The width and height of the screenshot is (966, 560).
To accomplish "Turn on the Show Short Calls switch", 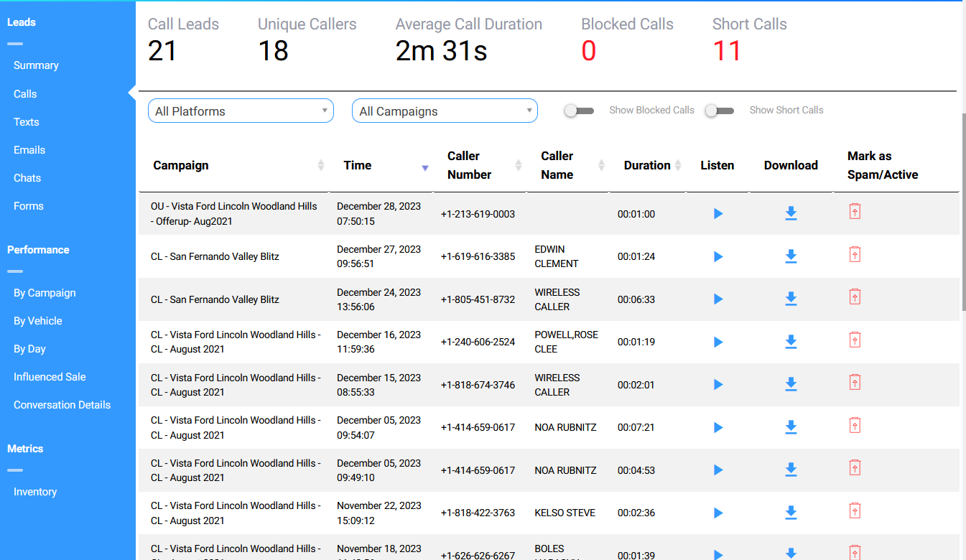I will pos(719,111).
